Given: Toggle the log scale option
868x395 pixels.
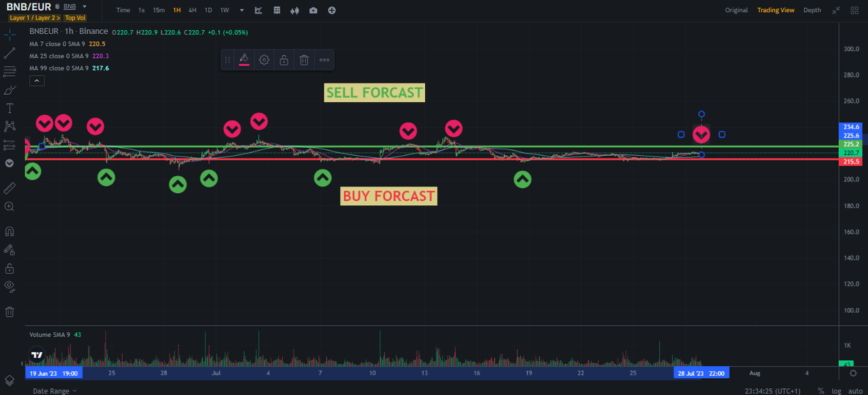Looking at the screenshot, I should tap(836, 391).
